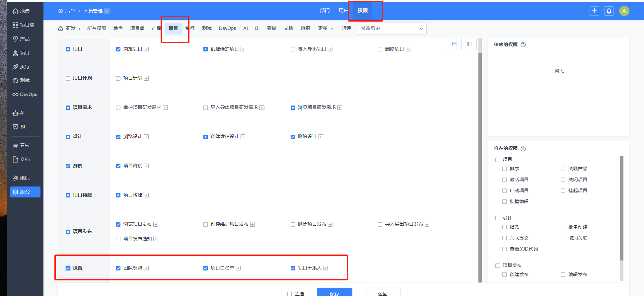
Task: Open the notification bell
Action: click(x=609, y=11)
